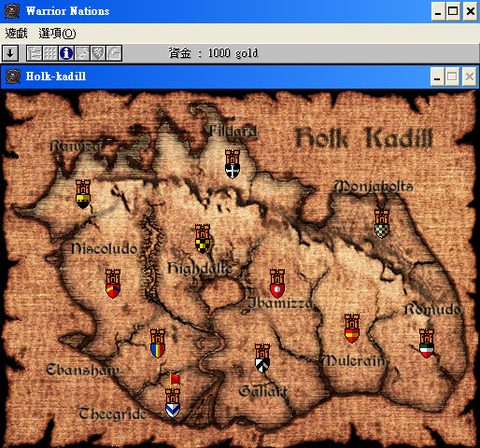Viewport: 480px width, 448px height.
Task: Click the grayed shield toolbar icon
Action: pyautogui.click(x=98, y=53)
